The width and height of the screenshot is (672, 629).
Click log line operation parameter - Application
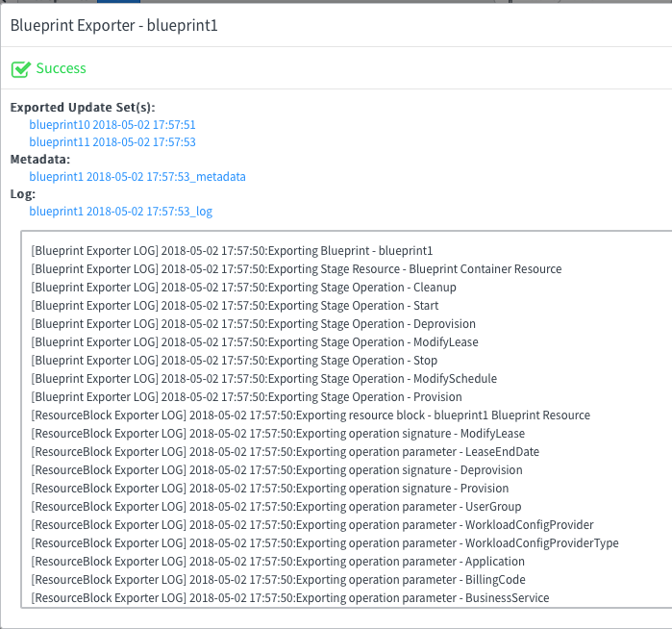point(278,562)
